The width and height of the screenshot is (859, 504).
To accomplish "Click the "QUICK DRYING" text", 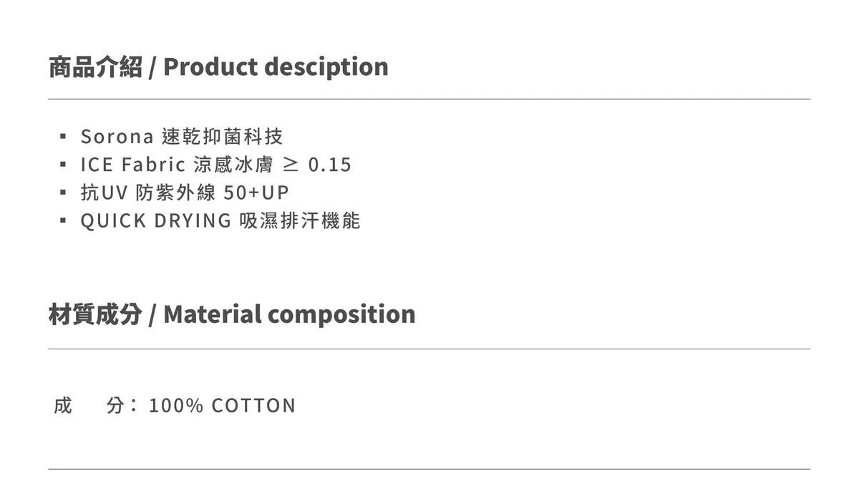I will (x=155, y=220).
